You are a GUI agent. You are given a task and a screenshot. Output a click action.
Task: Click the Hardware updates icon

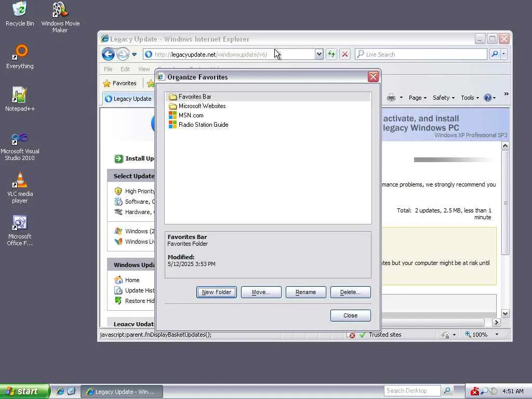[x=118, y=212]
